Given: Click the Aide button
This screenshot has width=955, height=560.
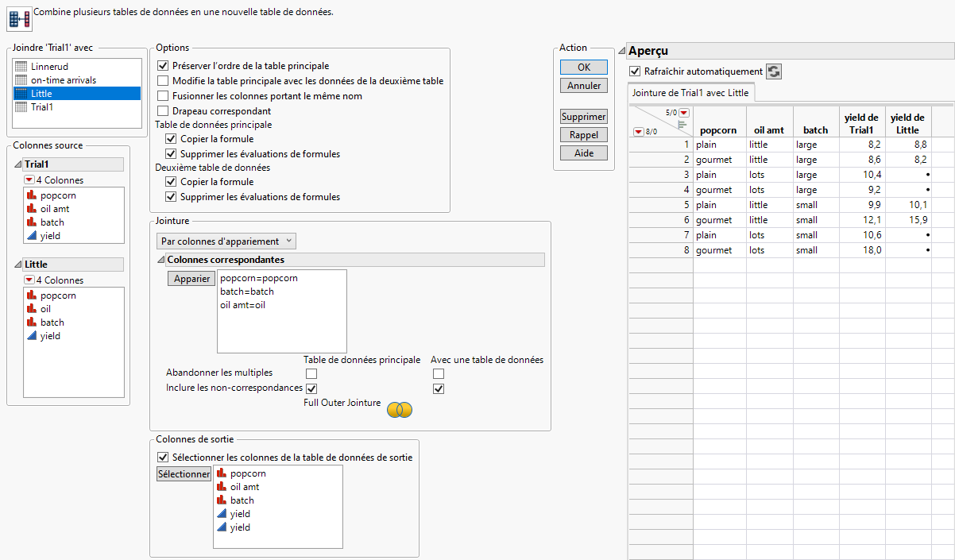Looking at the screenshot, I should click(x=584, y=153).
